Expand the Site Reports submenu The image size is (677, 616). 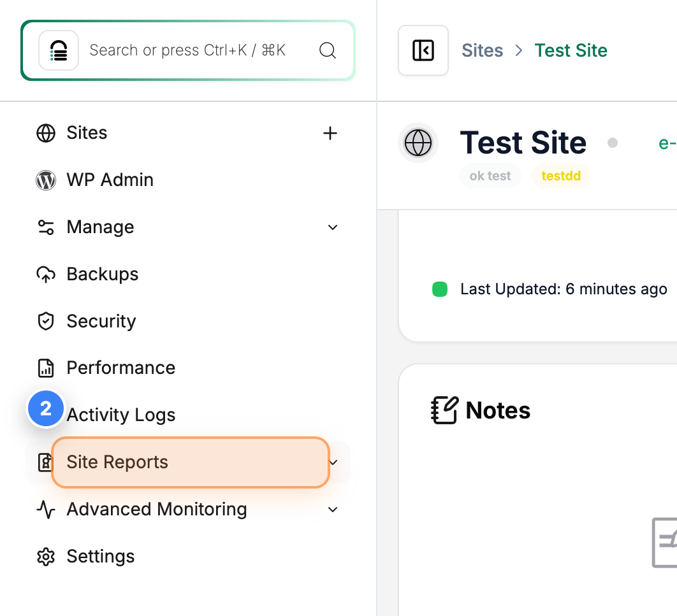pyautogui.click(x=332, y=462)
